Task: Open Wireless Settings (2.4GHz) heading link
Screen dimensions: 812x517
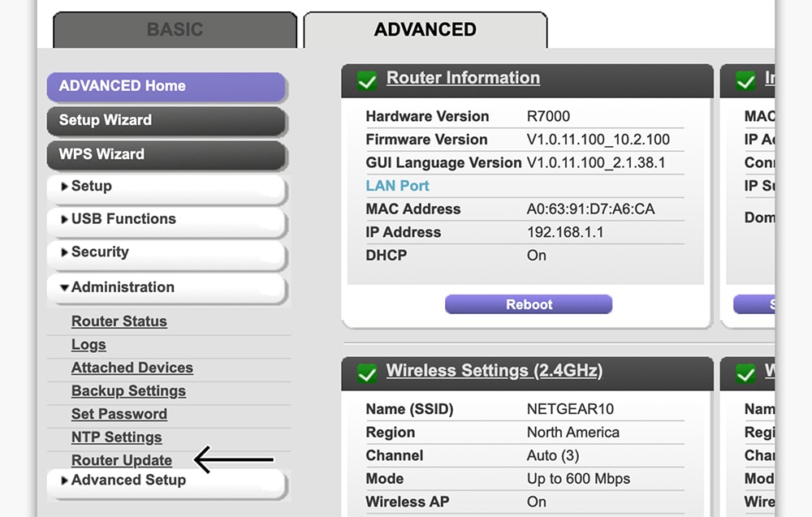Action: [x=495, y=371]
